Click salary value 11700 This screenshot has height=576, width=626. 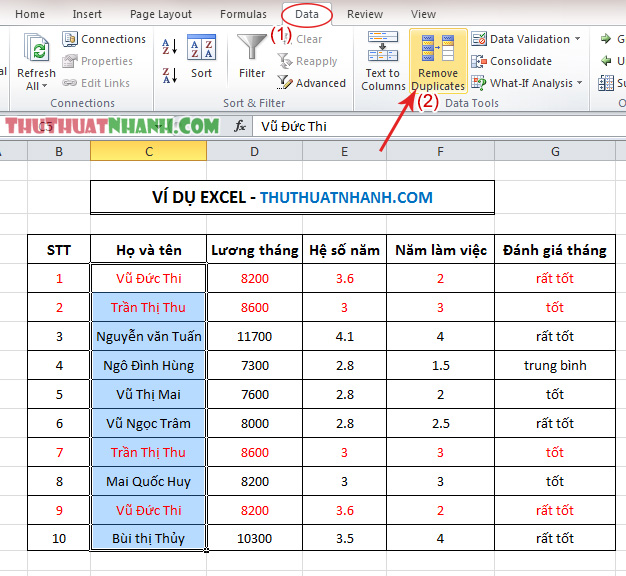[x=254, y=336]
